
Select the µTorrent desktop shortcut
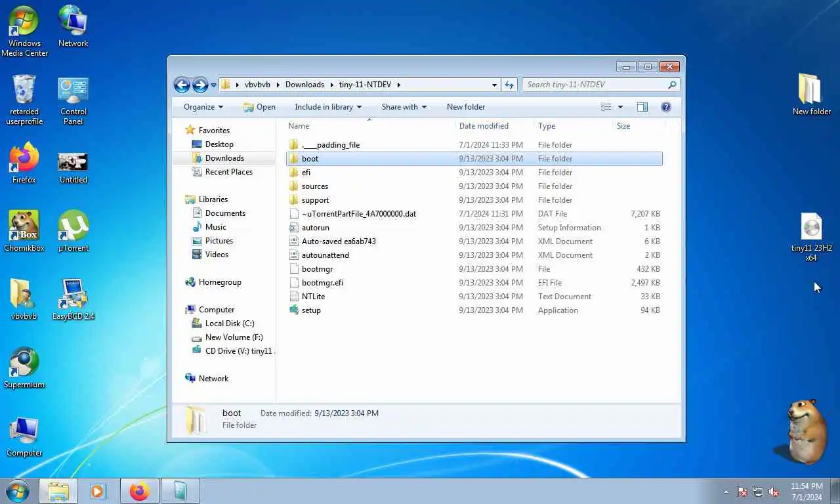point(73,231)
